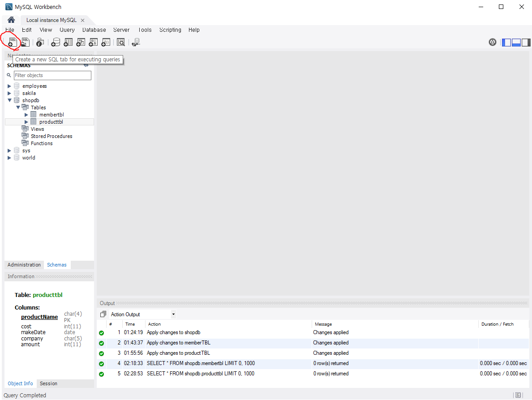Open the Server menu
The height and width of the screenshot is (400, 532).
click(x=121, y=30)
